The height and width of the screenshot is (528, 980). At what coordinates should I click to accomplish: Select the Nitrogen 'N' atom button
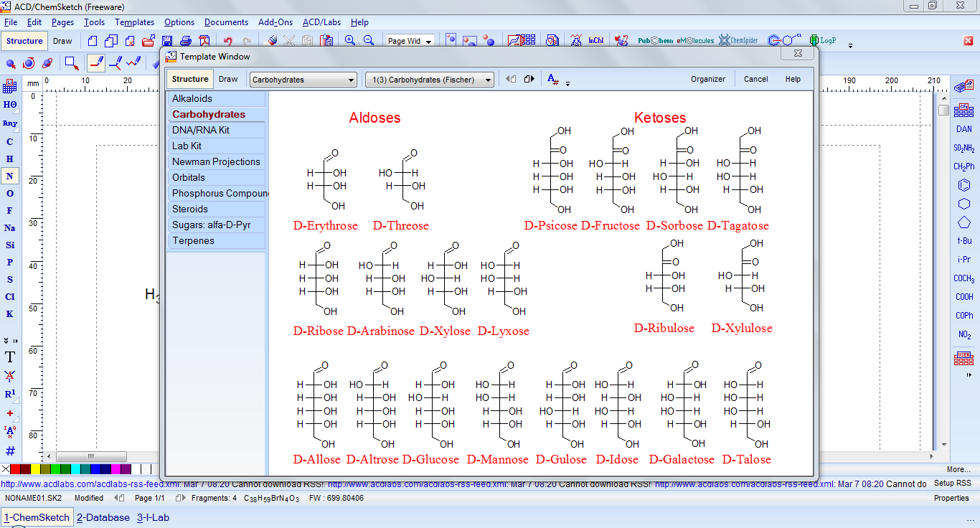10,176
